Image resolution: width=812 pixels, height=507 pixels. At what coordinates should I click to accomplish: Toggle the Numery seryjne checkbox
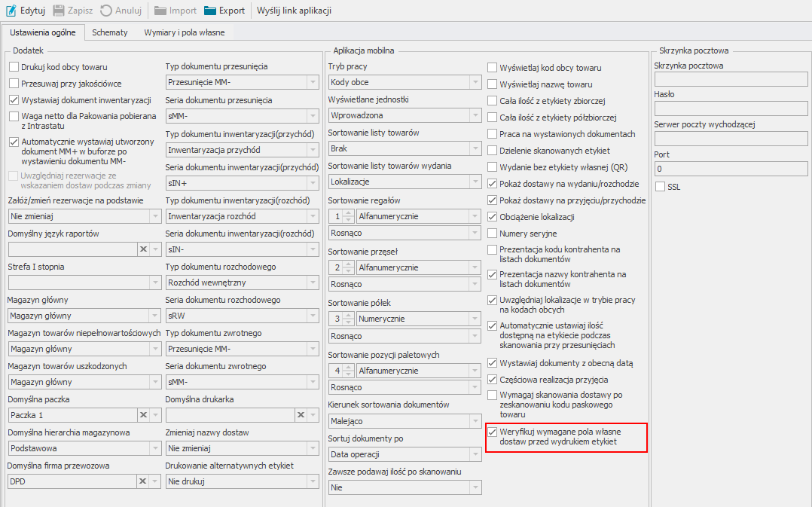[x=493, y=234]
